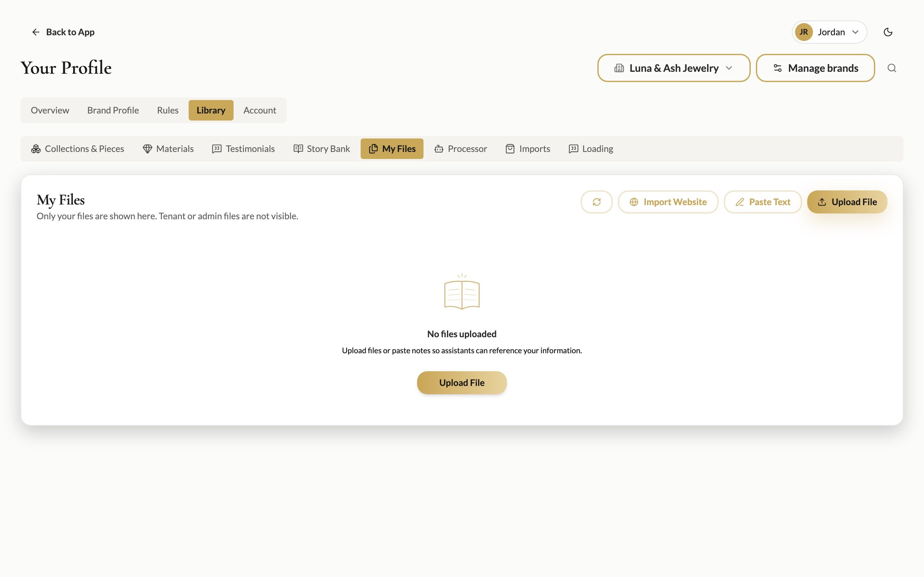Click Import Website button
This screenshot has height=577, width=924.
pos(668,202)
